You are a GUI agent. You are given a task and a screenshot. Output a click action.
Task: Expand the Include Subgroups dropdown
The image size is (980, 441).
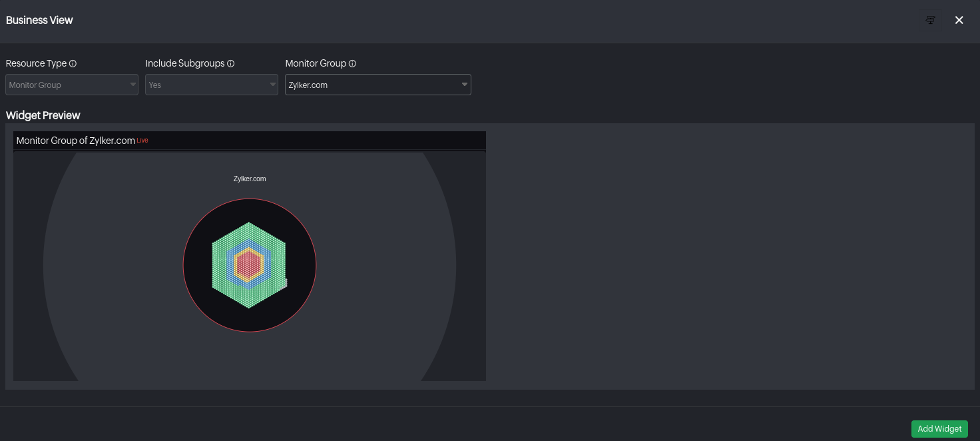point(212,85)
